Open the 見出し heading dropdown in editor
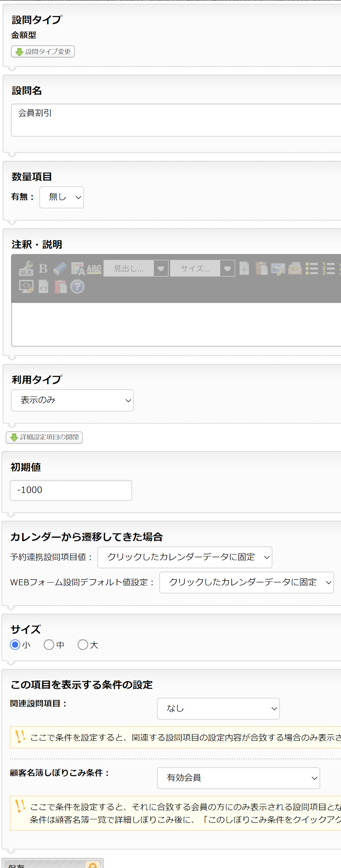Screen dimensions: 341x868 click(x=136, y=269)
